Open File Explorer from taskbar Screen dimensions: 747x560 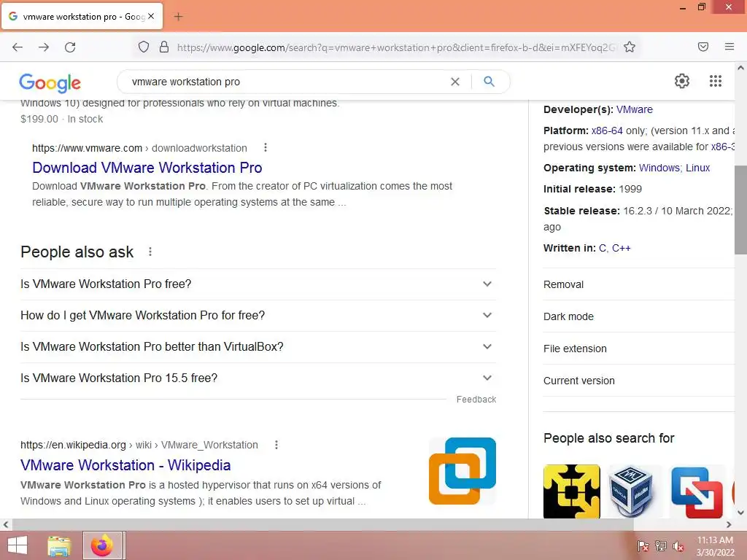pyautogui.click(x=60, y=545)
